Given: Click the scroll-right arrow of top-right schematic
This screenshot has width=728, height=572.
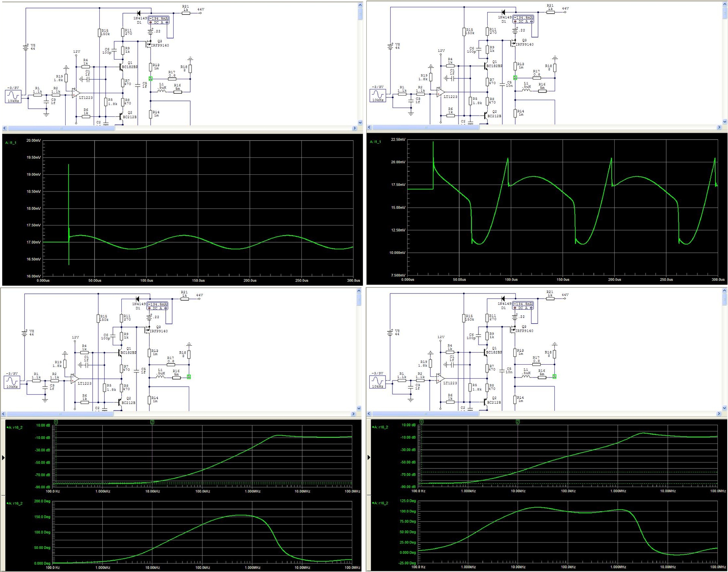Looking at the screenshot, I should 719,127.
